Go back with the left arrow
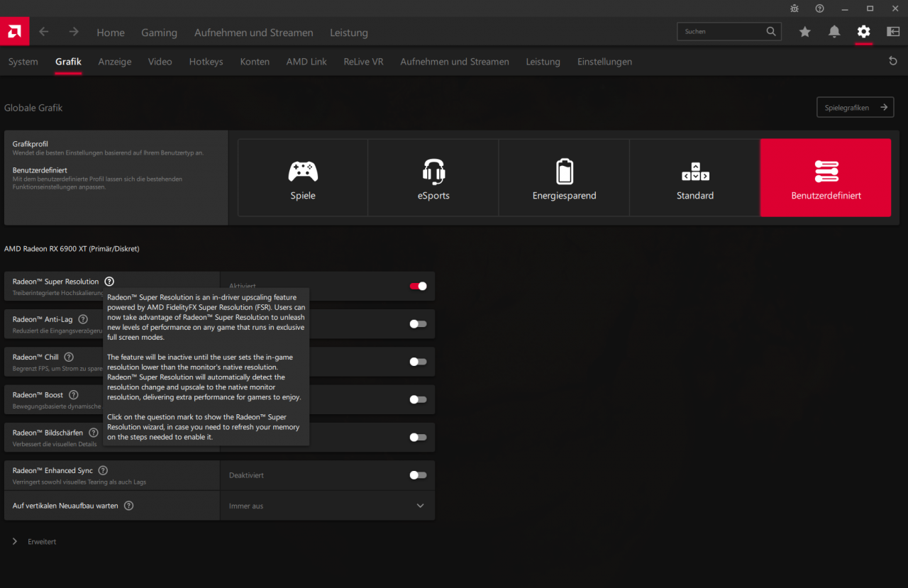The image size is (908, 588). click(44, 32)
